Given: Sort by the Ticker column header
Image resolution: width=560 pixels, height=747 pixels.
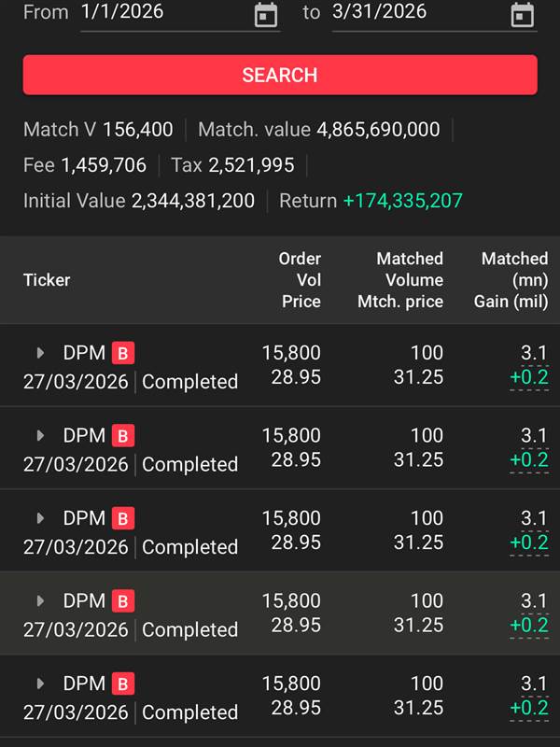Looking at the screenshot, I should (x=47, y=279).
